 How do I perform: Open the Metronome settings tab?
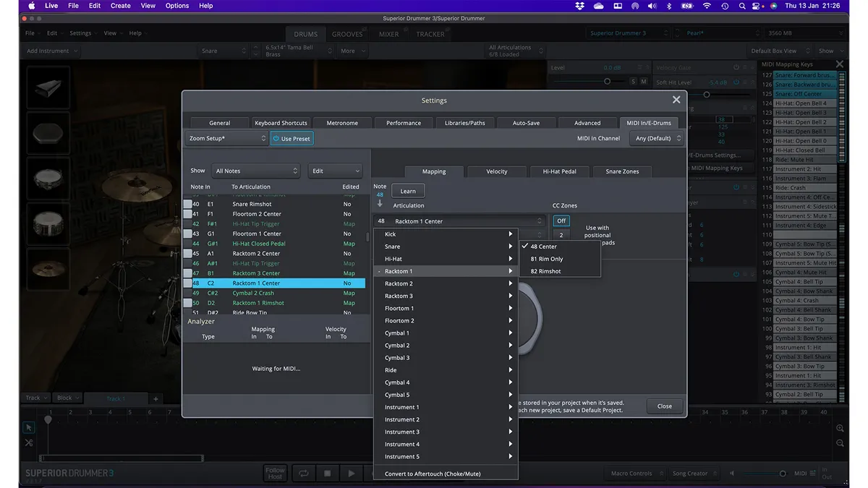[x=342, y=123]
